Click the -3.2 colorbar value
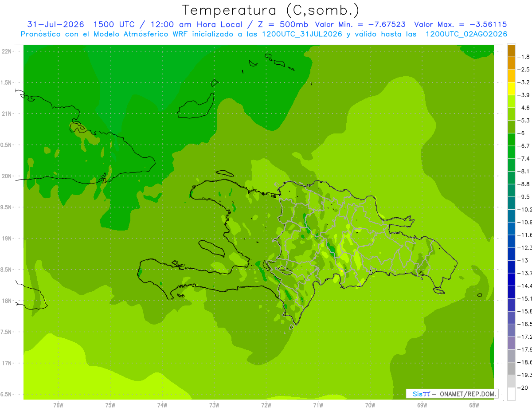 coord(524,82)
